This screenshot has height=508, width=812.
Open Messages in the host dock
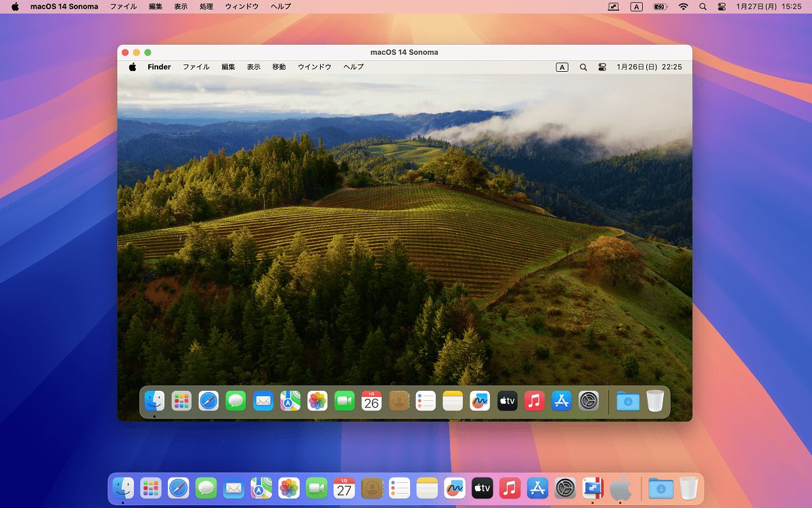pos(206,488)
